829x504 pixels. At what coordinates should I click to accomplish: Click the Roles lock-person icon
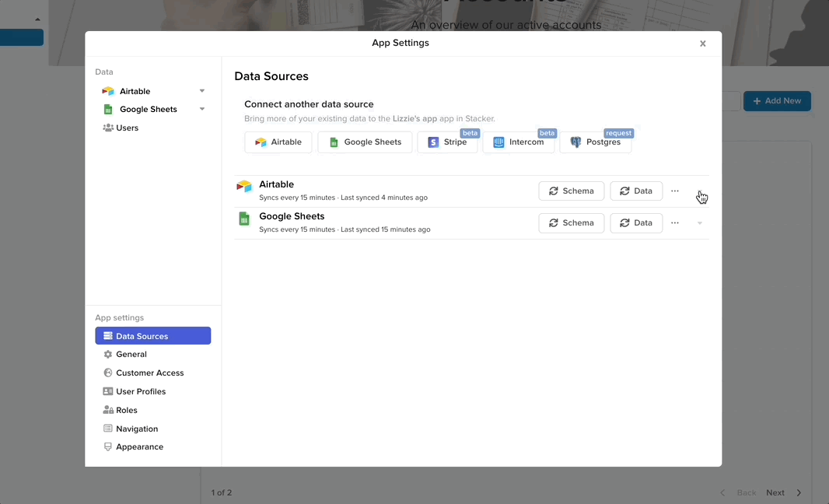click(108, 410)
